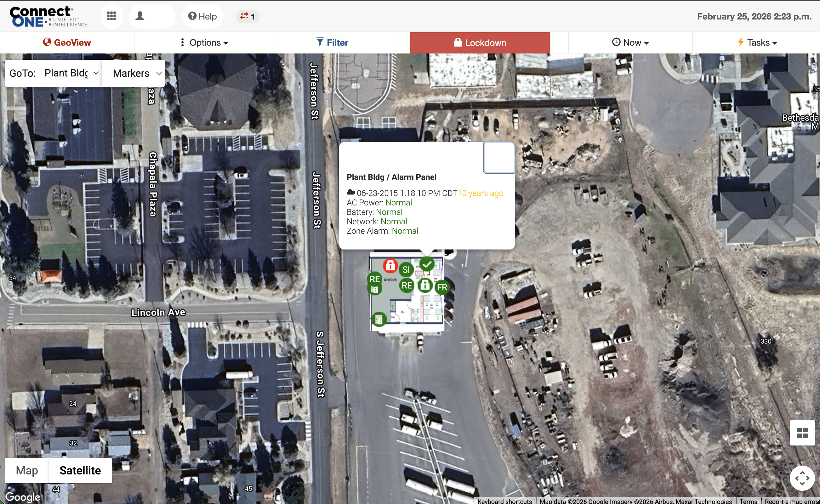Open the Tasks menu
Screen dimensions: 820x504
(758, 42)
